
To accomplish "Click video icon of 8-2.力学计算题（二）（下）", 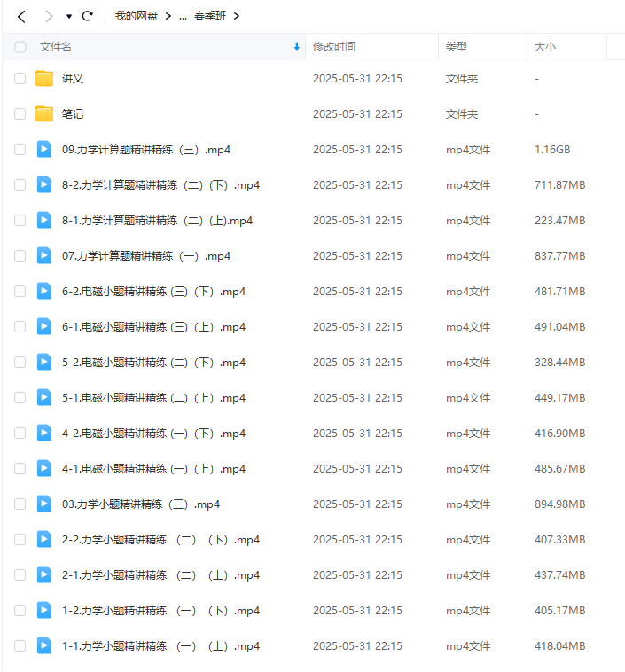I will point(44,184).
